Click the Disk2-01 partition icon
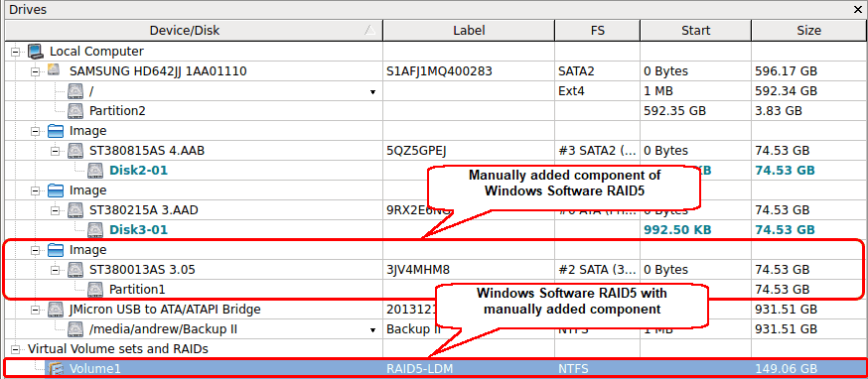Viewport: 868px width, 379px height. click(x=95, y=171)
